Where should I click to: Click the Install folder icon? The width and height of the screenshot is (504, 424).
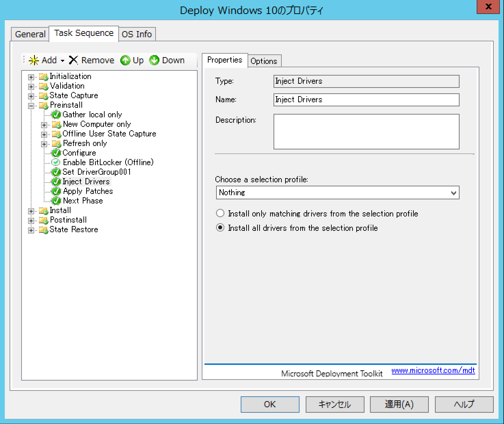pos(43,211)
